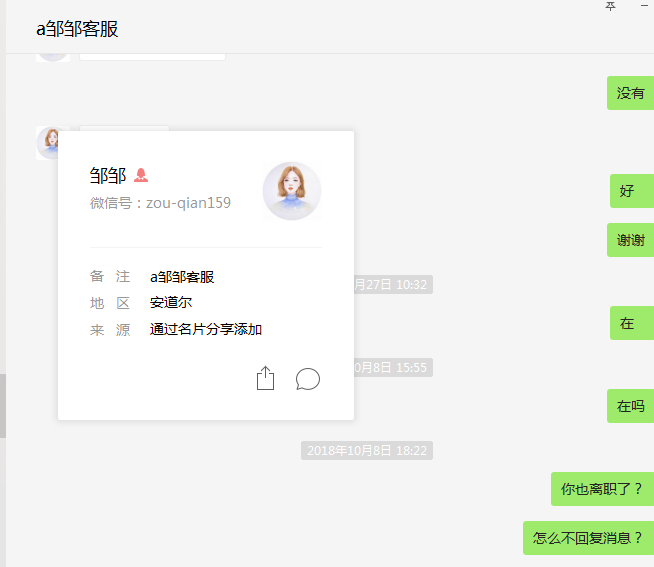Click the chat title a邹邹客服

click(x=77, y=29)
